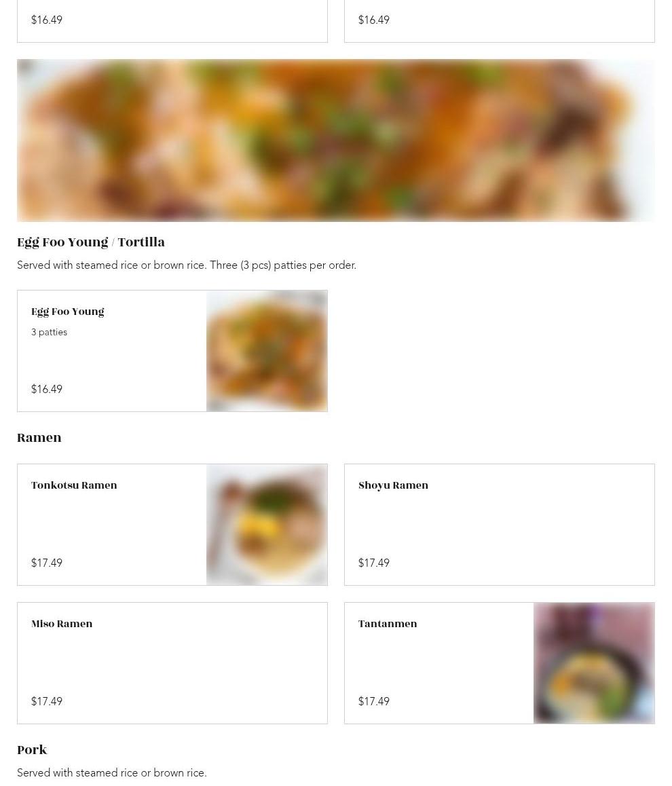Click the Ramen section heading
This screenshot has width=672, height=786.
[39, 438]
